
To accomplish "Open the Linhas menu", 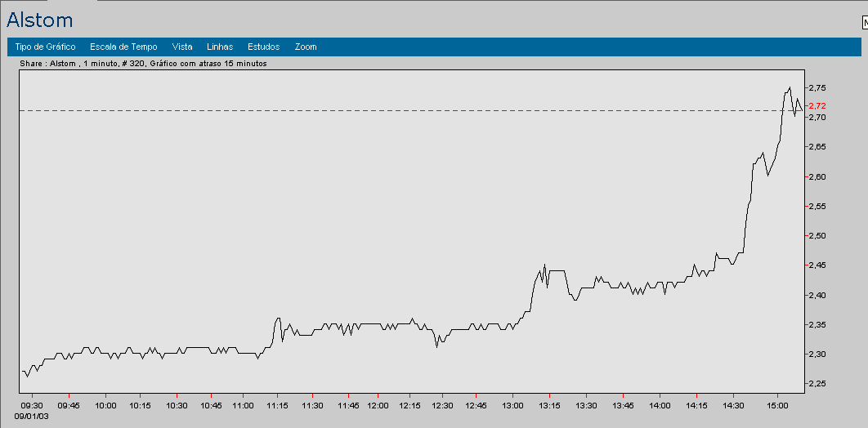I will (x=220, y=47).
